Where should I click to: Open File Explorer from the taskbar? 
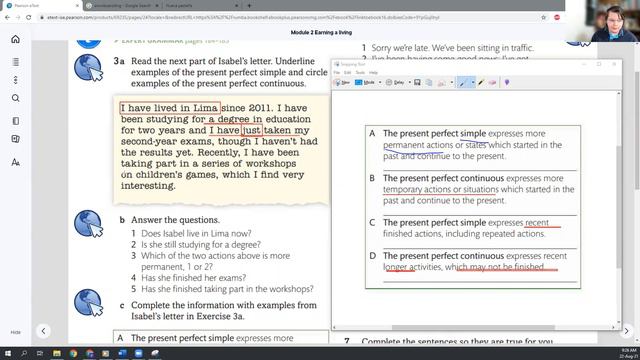pos(57,353)
